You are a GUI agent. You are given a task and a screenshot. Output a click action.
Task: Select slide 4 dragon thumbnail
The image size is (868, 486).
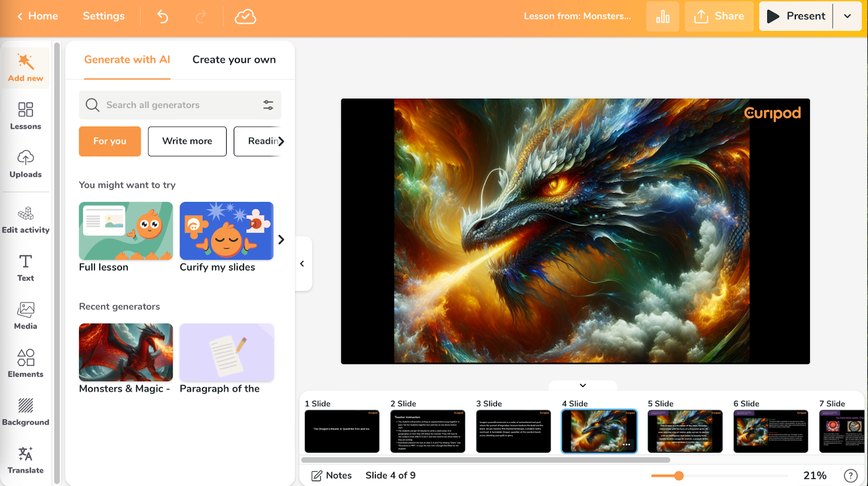point(599,431)
